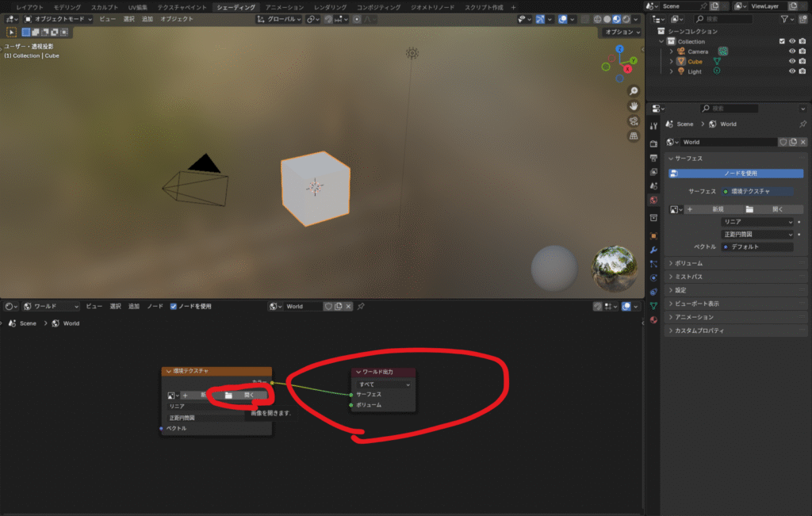Switch to solid viewport shading mode

[607, 19]
